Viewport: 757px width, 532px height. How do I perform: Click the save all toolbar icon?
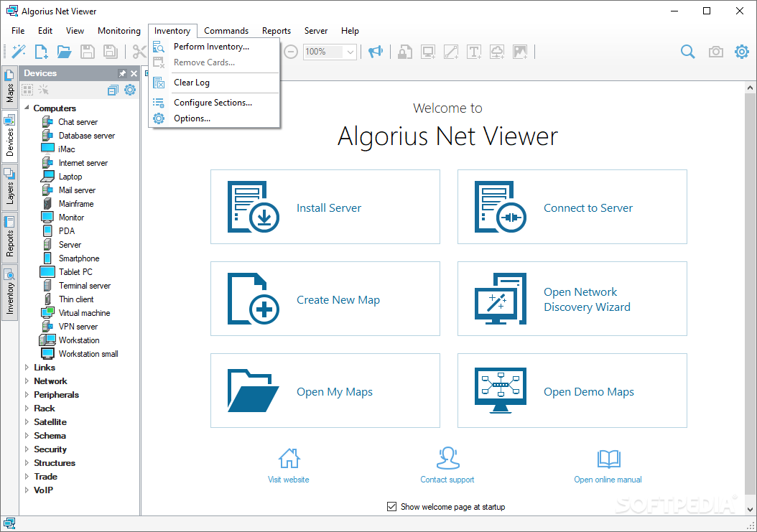[x=111, y=52]
